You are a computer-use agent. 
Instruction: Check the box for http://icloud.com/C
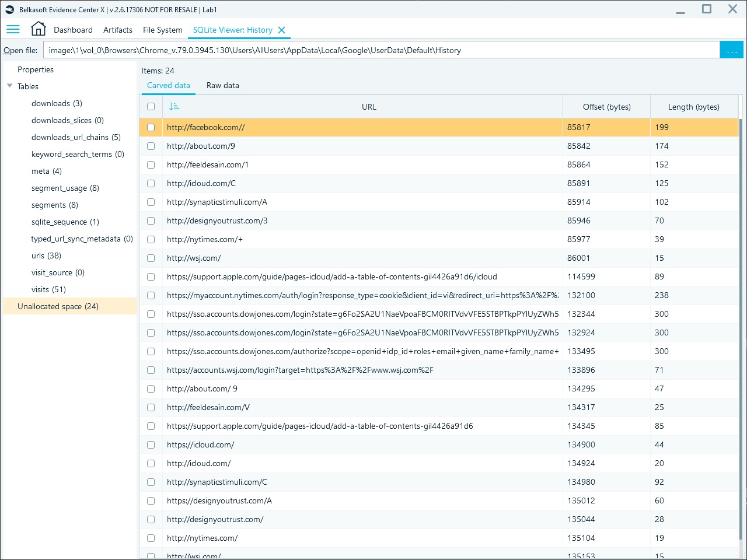point(151,183)
